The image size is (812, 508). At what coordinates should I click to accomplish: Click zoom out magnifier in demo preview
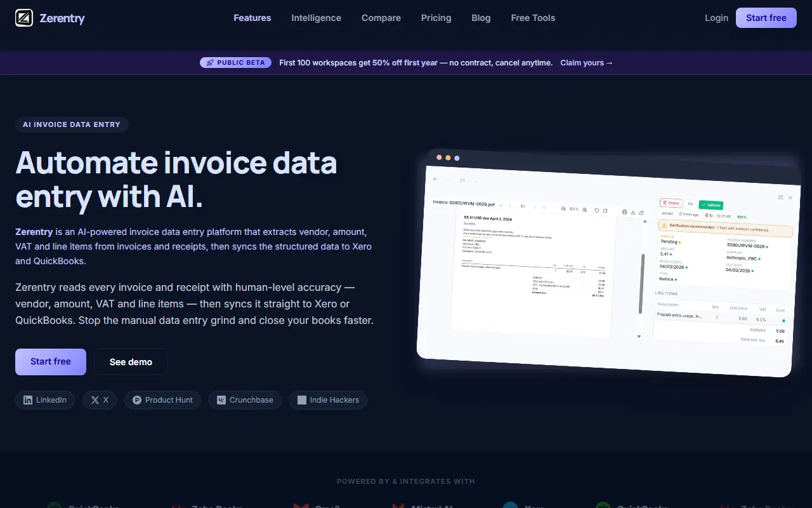[563, 209]
